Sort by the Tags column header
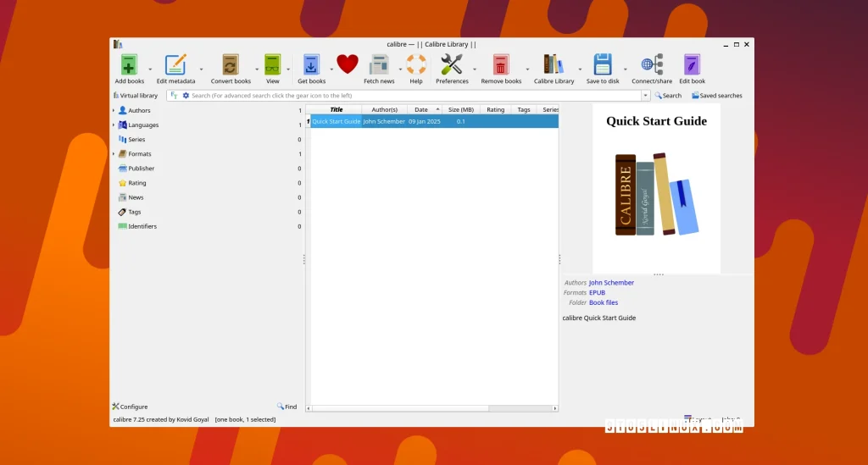Image resolution: width=868 pixels, height=465 pixels. 524,109
